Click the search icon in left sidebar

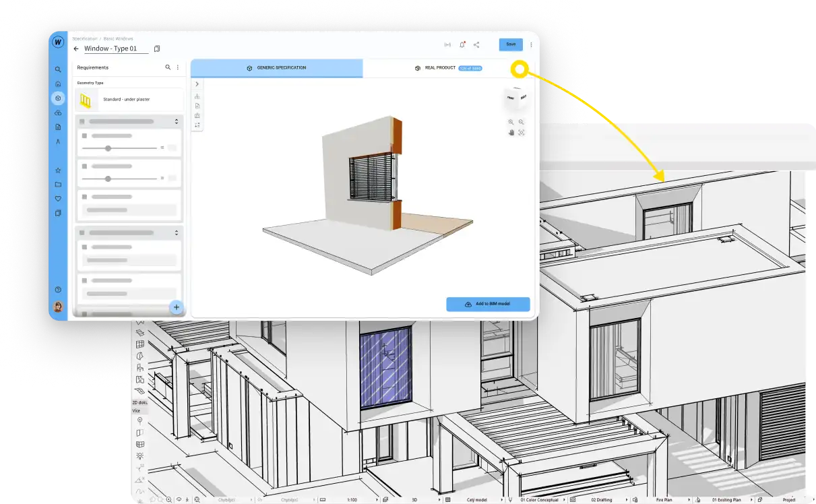click(58, 69)
